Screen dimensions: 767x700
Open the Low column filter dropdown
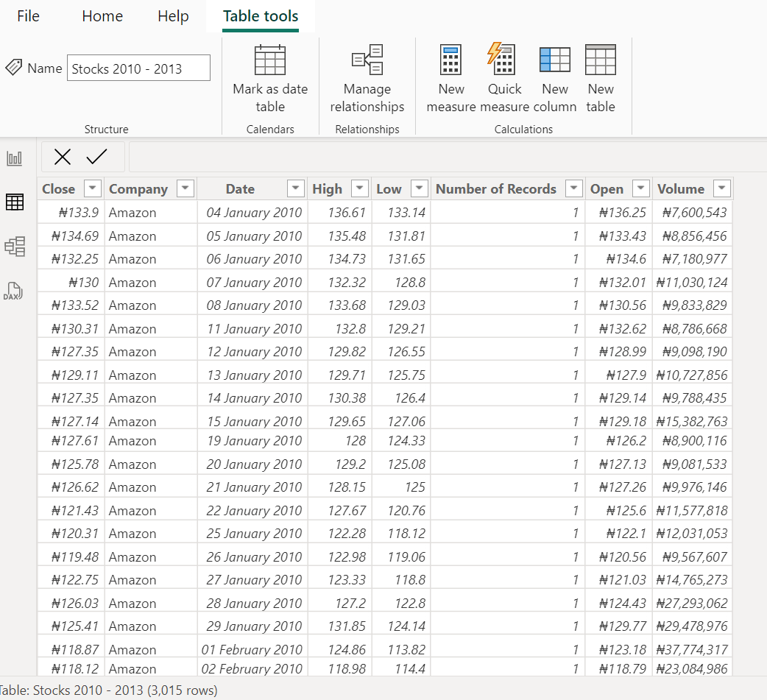pos(420,188)
